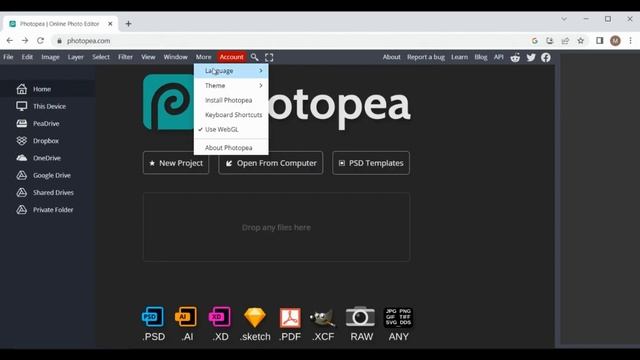This screenshot has height=360, width=640.
Task: Open the Layer menu
Action: [x=76, y=57]
